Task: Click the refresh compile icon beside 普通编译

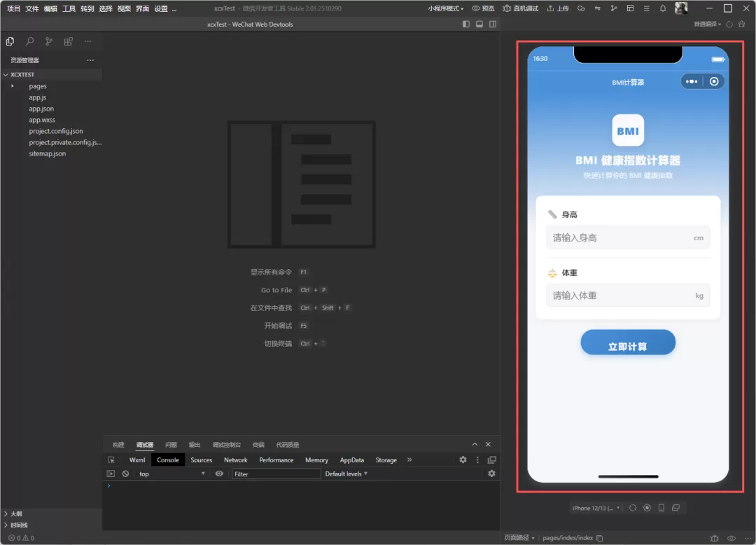Action: [x=729, y=24]
